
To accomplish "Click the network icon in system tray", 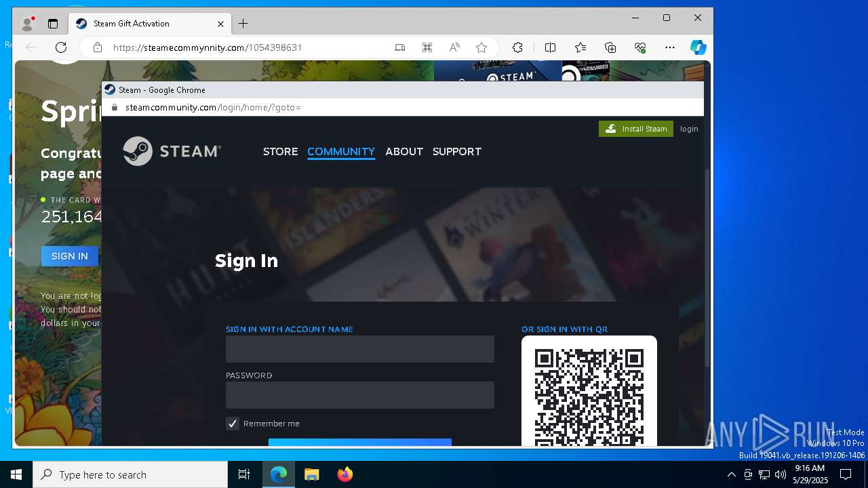I will pyautogui.click(x=764, y=474).
